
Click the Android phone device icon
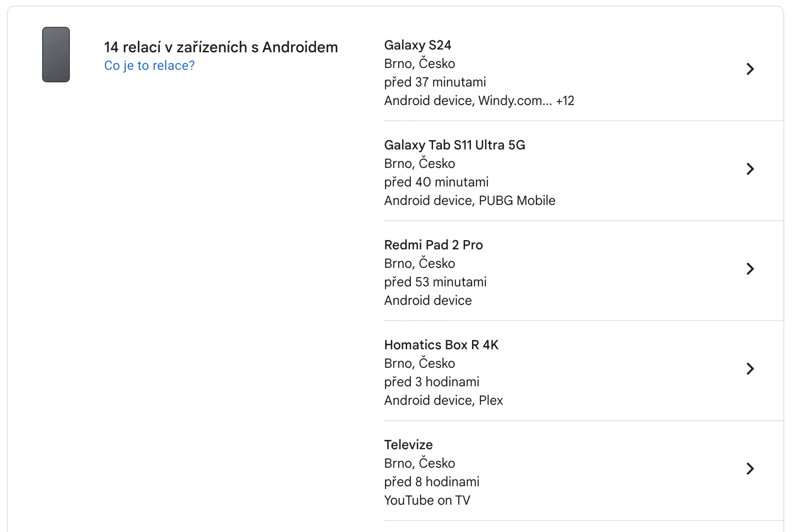(56, 55)
